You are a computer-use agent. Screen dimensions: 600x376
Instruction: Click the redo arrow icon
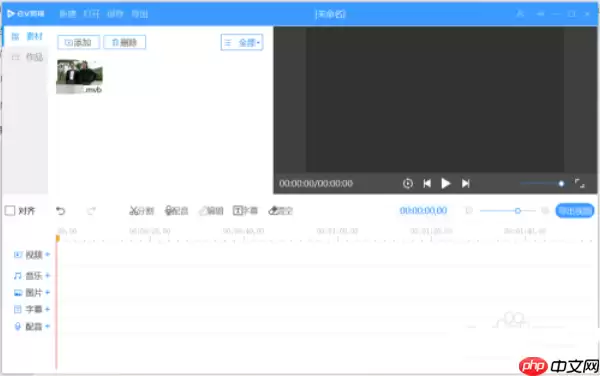click(91, 211)
